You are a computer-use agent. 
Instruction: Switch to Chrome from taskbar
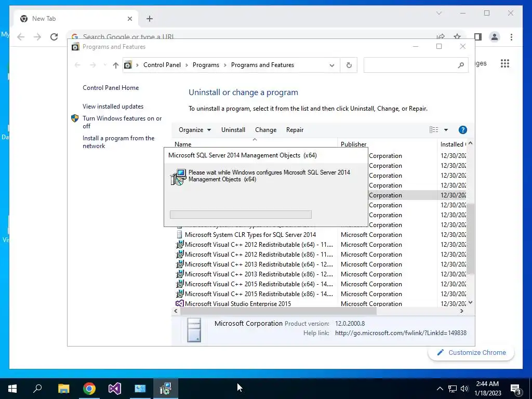click(x=89, y=389)
